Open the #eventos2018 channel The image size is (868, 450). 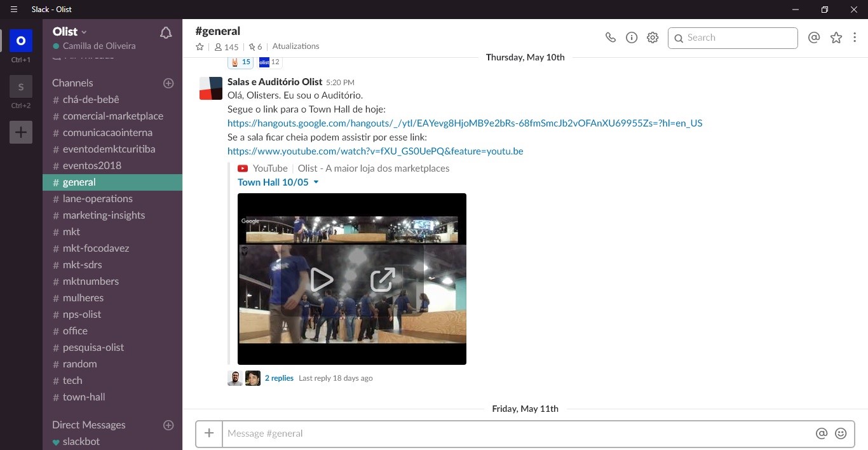point(112,166)
